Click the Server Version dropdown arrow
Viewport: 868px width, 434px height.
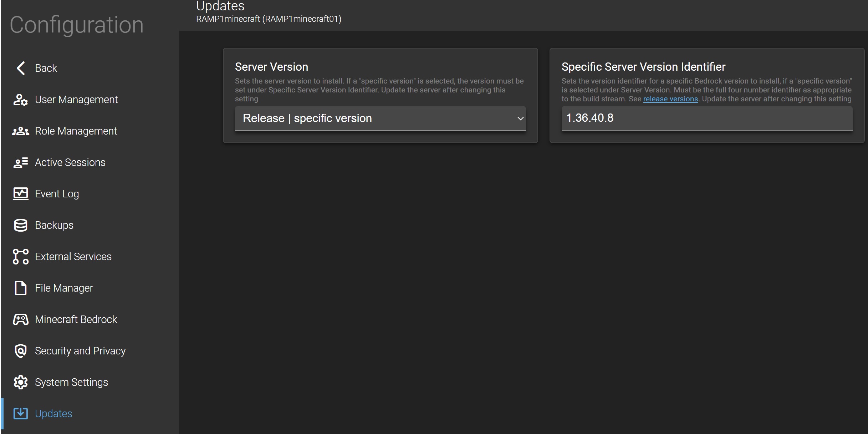(x=520, y=118)
